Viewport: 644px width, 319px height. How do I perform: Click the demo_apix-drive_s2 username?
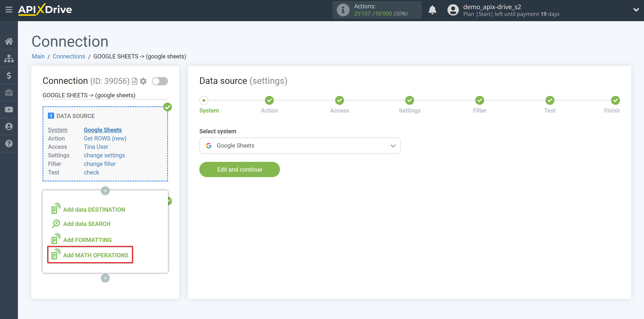click(492, 7)
